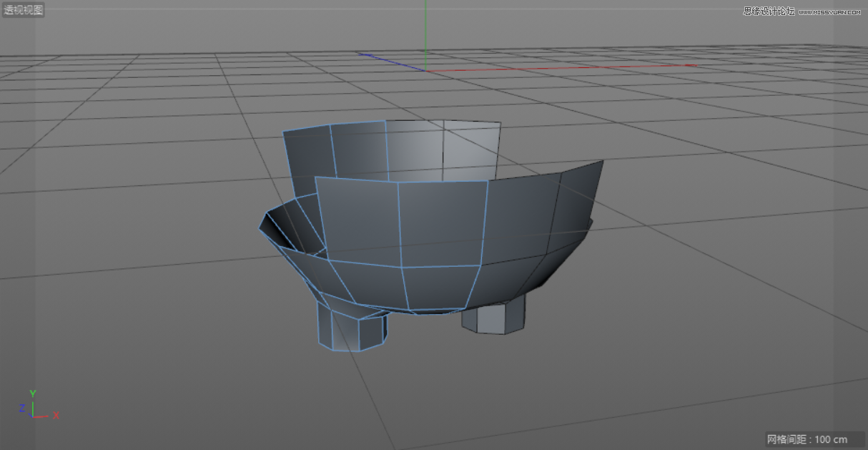Click the X axis label in the corner axis widget
The width and height of the screenshot is (868, 450).
(x=55, y=415)
